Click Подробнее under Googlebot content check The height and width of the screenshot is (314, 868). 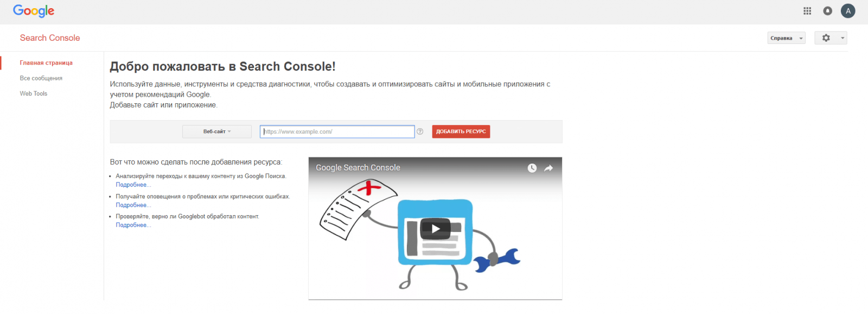pyautogui.click(x=133, y=225)
